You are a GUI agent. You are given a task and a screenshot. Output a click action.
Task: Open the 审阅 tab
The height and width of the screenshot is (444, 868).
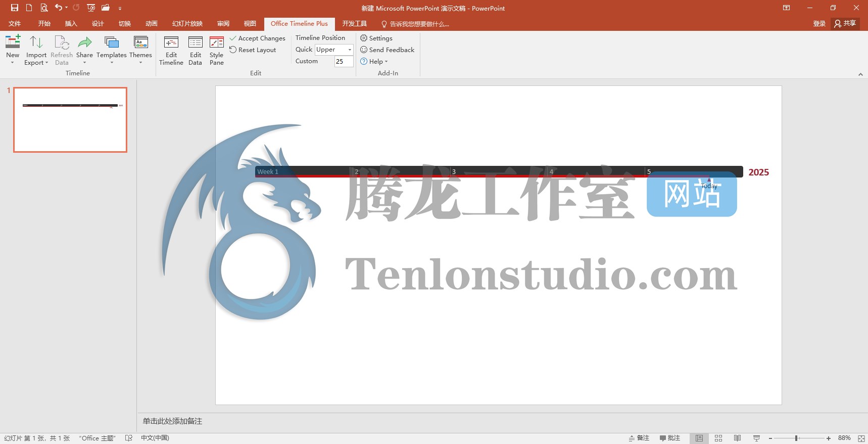tap(223, 24)
